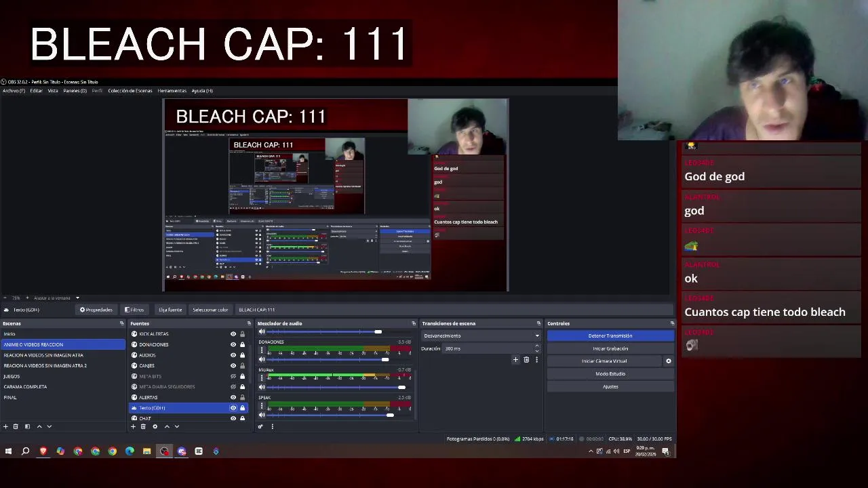Open Paneles menu
Viewport: 868px width, 488px height.
[x=75, y=91]
